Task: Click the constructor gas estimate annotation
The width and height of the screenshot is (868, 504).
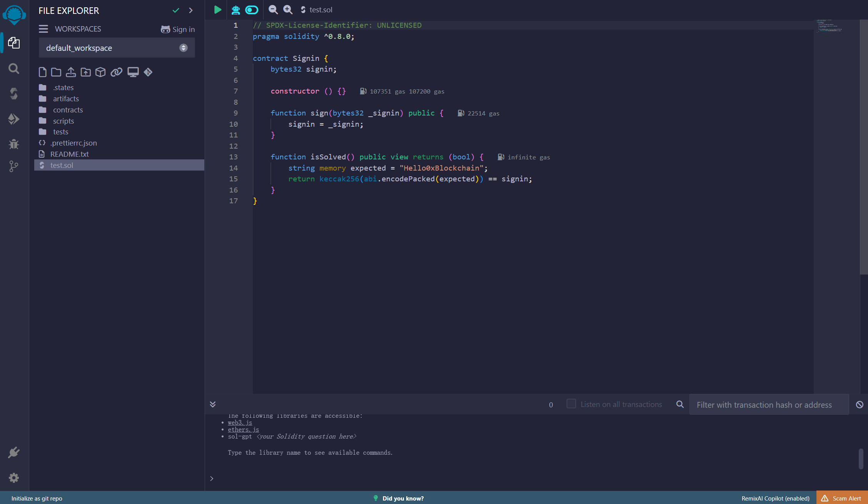Action: pyautogui.click(x=402, y=92)
